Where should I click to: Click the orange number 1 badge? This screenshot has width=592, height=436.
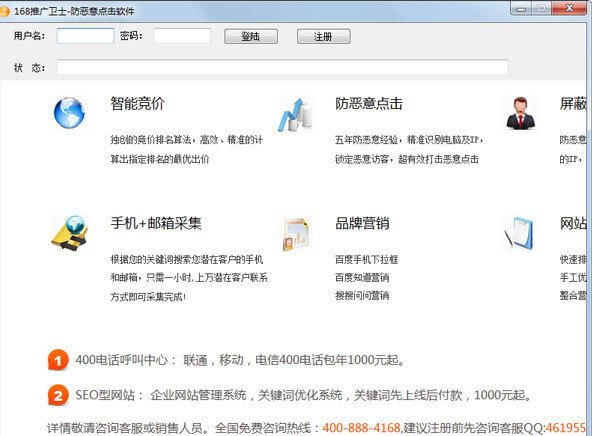58,360
